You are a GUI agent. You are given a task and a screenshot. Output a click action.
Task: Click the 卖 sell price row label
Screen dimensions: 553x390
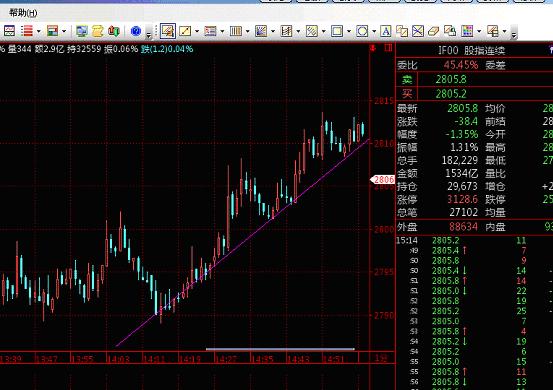tap(407, 79)
